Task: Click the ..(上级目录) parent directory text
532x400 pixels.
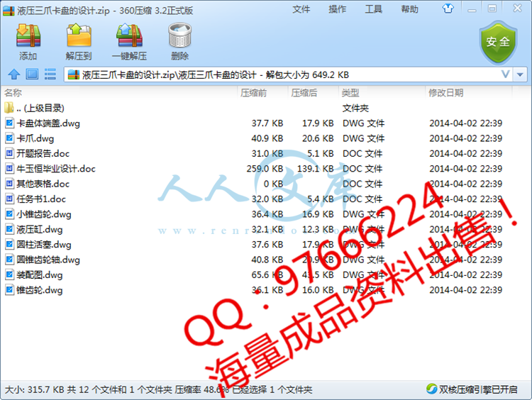Action: [x=40, y=109]
